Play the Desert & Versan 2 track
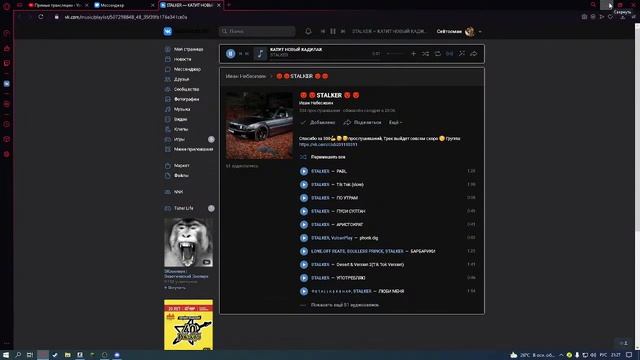 point(304,264)
